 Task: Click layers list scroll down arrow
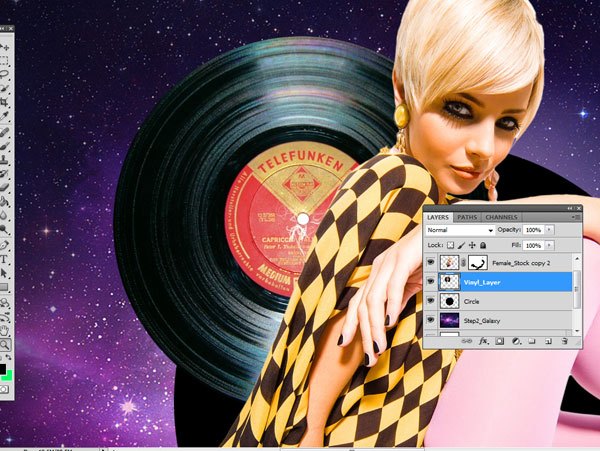pyautogui.click(x=577, y=331)
